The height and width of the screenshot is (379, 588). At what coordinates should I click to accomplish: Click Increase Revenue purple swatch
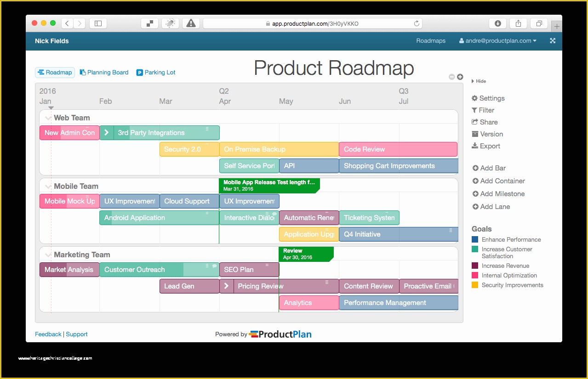(475, 266)
